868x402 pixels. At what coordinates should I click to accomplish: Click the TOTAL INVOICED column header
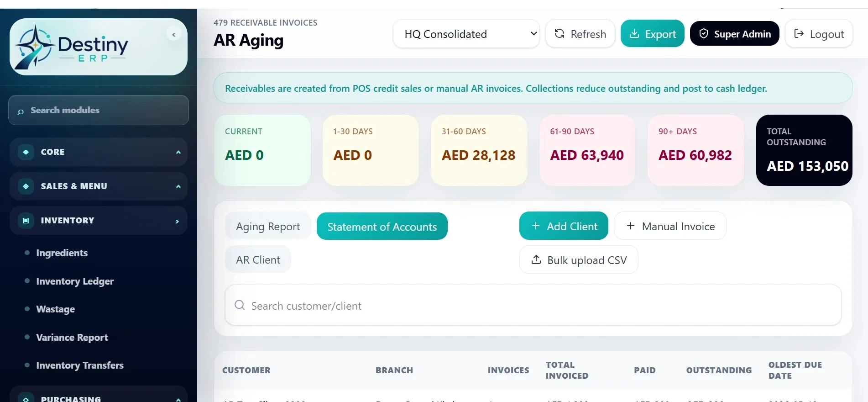pyautogui.click(x=567, y=370)
